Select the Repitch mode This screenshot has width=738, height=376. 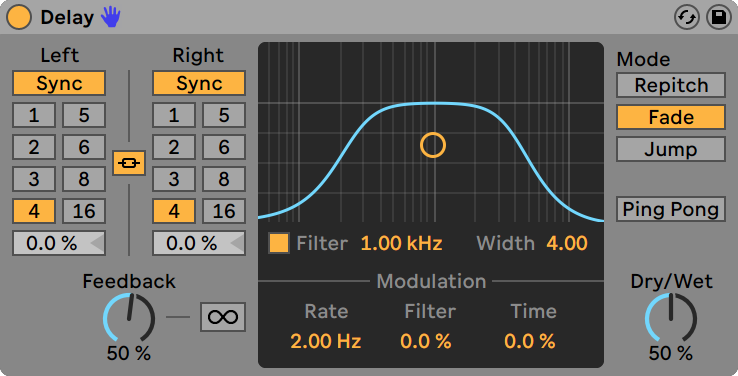pos(671,85)
